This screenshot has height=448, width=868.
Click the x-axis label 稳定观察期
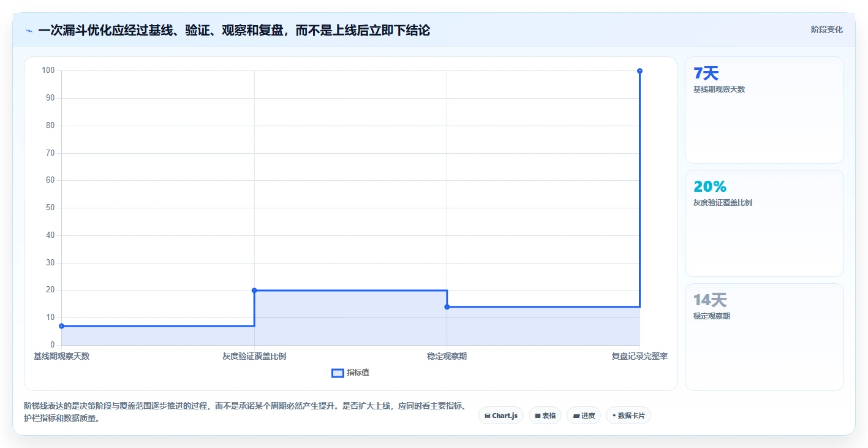tap(447, 356)
